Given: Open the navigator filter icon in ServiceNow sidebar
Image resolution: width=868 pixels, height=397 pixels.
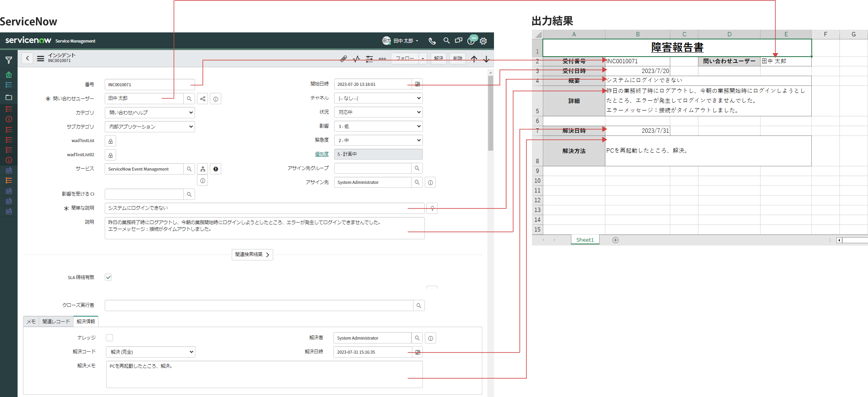Looking at the screenshot, I should [9, 61].
